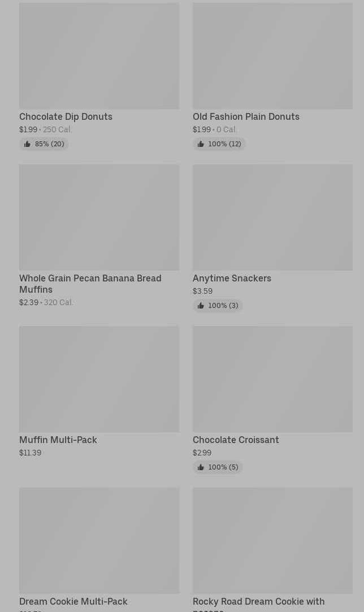
Task: Click thumbs-up icon under Chocolate Dip Donuts
Action: tap(27, 144)
